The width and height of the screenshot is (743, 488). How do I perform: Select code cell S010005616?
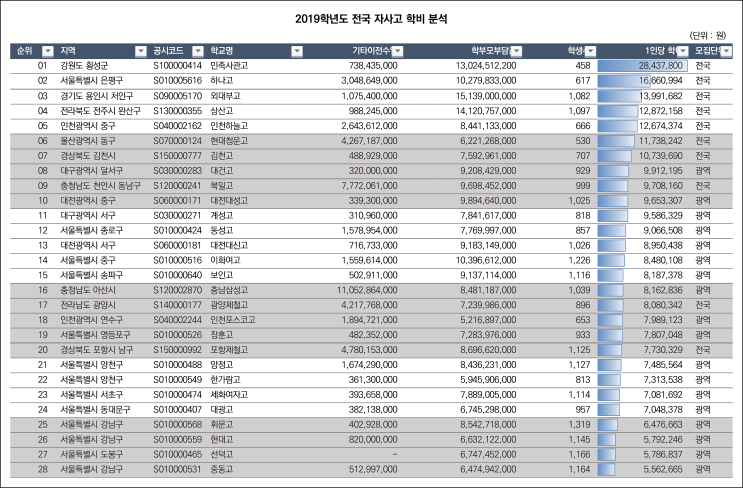coord(177,81)
